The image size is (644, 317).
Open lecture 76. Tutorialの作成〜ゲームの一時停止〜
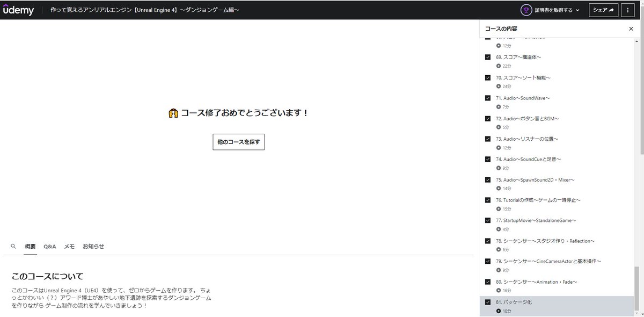pyautogui.click(x=538, y=200)
